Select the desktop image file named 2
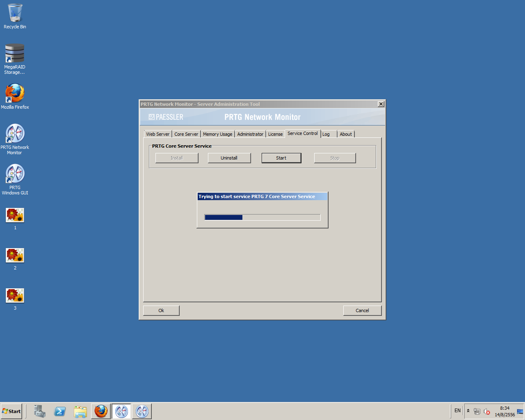This screenshot has height=420, width=525. (x=15, y=259)
